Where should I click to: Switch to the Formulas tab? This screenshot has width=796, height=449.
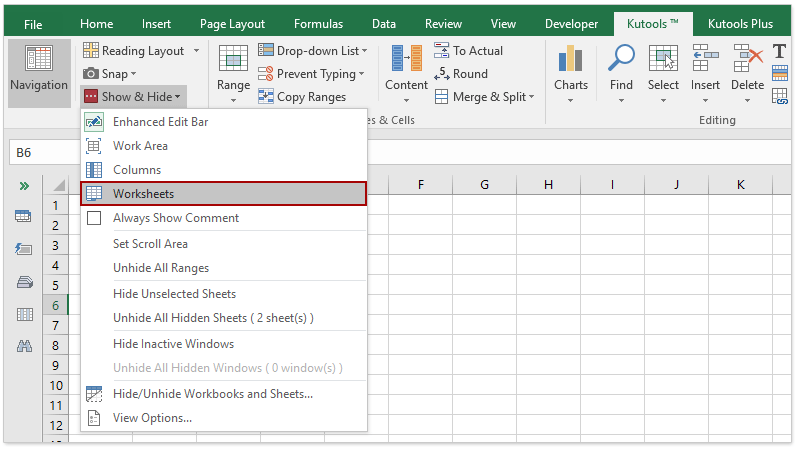318,24
